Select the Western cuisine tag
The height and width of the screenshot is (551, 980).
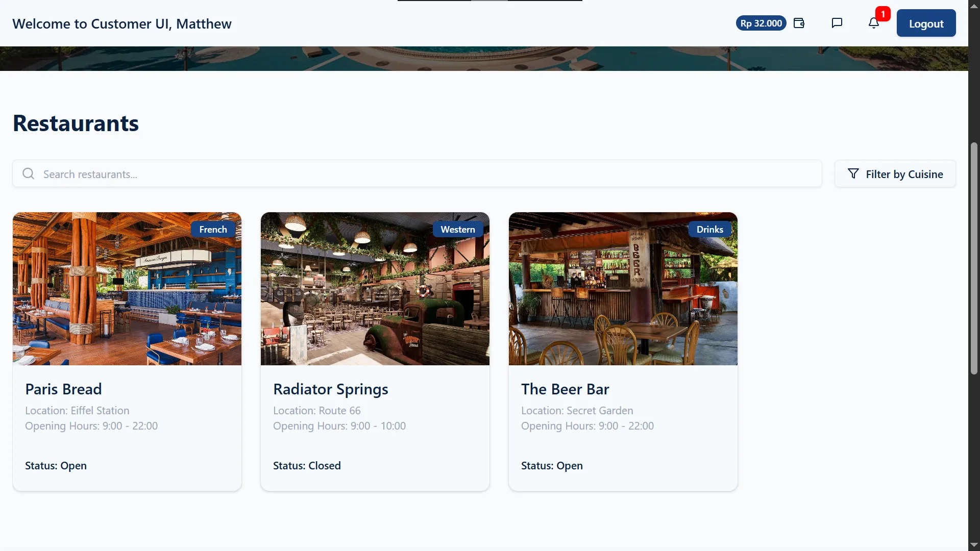(458, 230)
